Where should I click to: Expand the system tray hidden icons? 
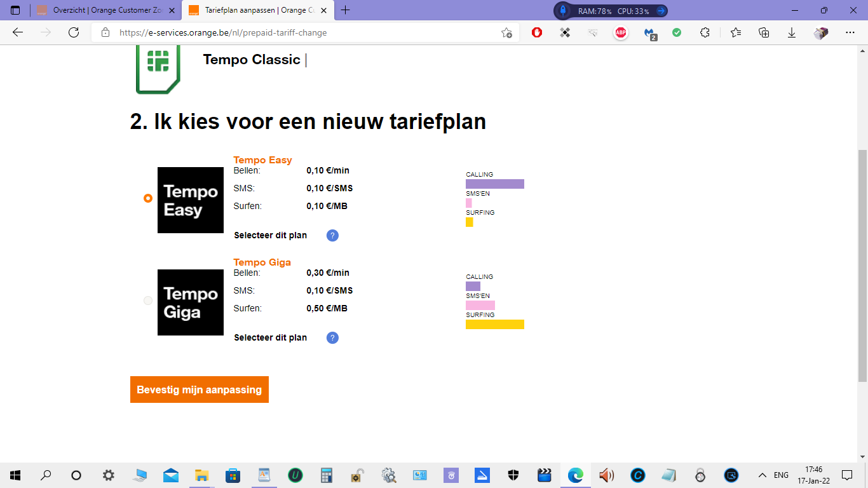click(762, 475)
